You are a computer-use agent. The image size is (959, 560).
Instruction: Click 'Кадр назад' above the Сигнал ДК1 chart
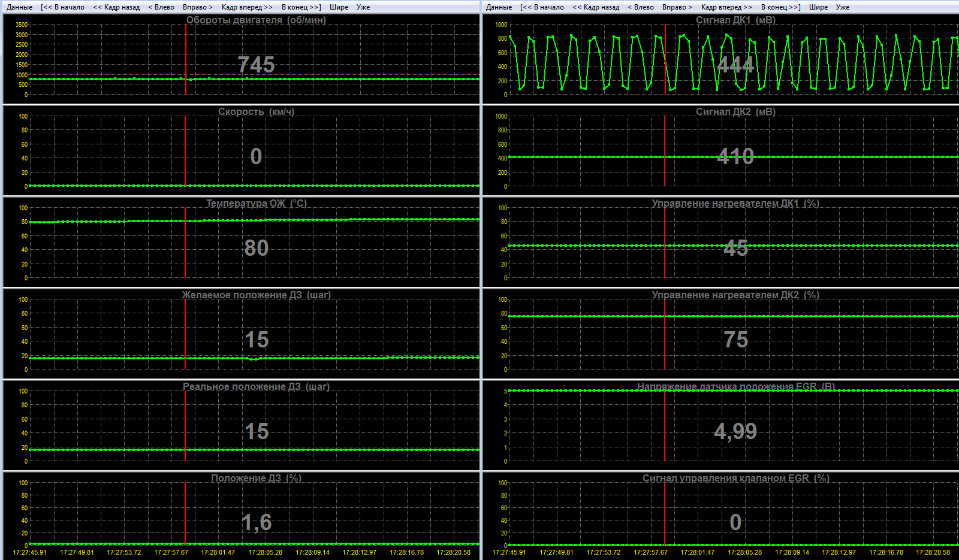(596, 7)
